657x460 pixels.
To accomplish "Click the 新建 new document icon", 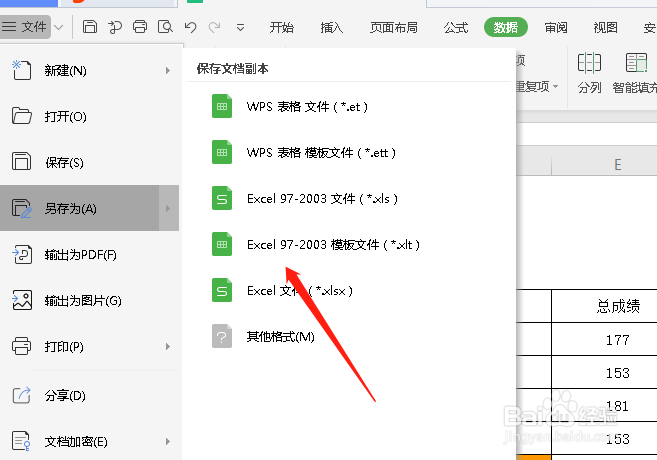I will (21, 70).
